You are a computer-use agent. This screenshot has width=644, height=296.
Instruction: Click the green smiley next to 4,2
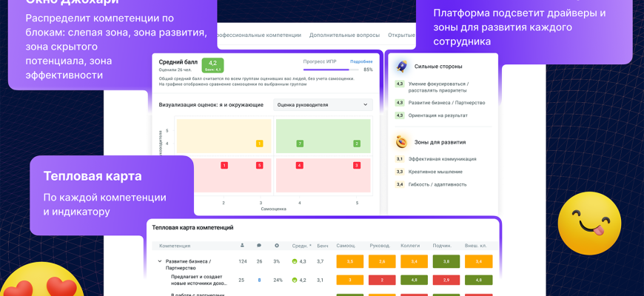click(294, 280)
